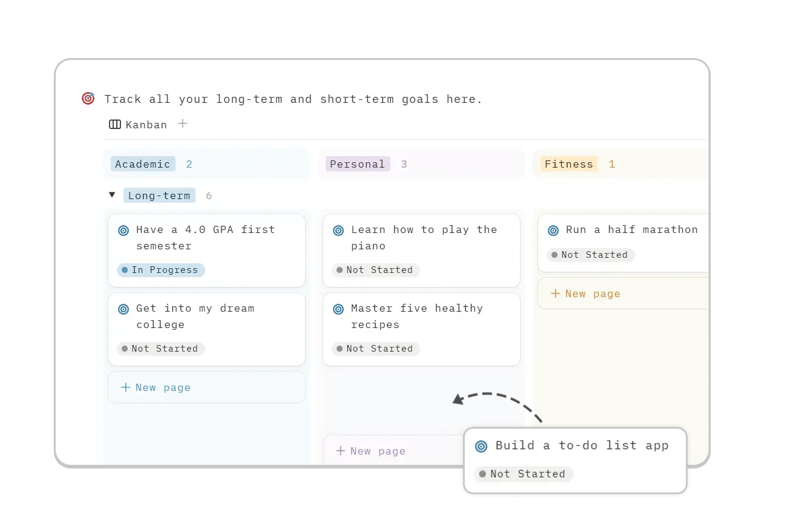
Task: Open the Long-term group label tag
Action: [x=159, y=195]
